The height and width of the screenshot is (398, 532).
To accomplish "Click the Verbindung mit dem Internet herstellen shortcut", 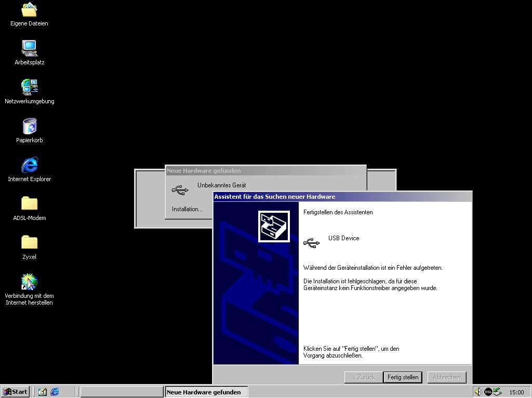I will 29,282.
